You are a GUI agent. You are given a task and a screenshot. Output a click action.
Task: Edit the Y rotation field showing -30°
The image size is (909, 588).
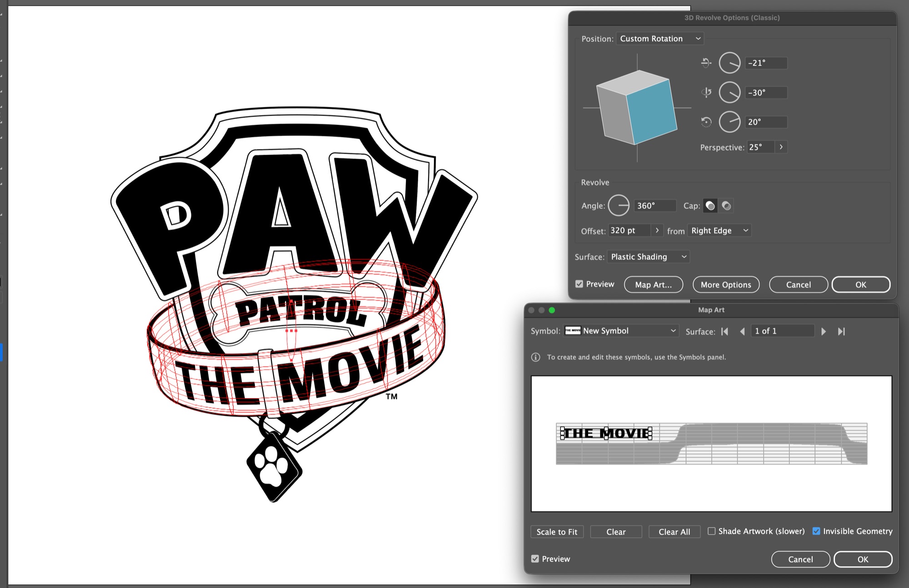tap(766, 92)
